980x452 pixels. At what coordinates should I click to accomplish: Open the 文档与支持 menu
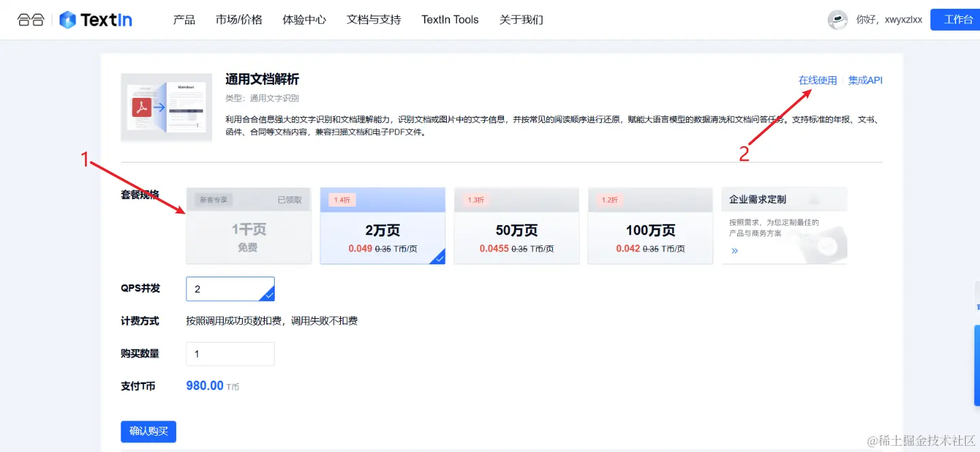(374, 20)
